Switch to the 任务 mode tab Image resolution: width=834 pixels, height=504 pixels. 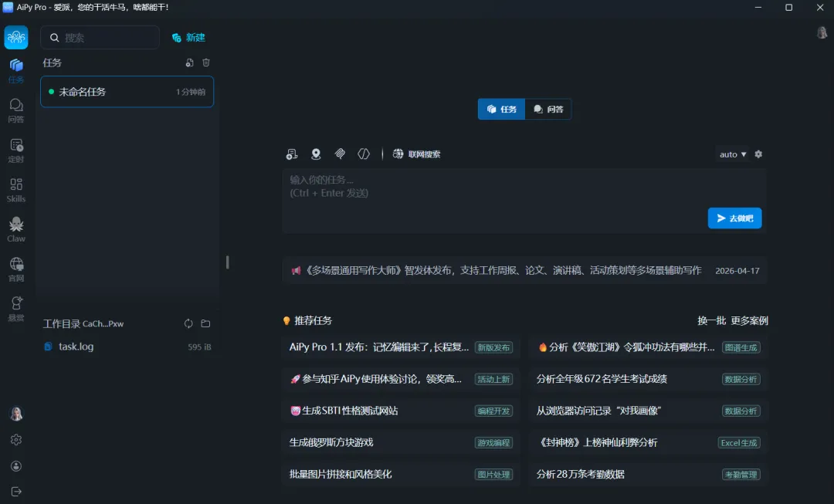(x=502, y=109)
